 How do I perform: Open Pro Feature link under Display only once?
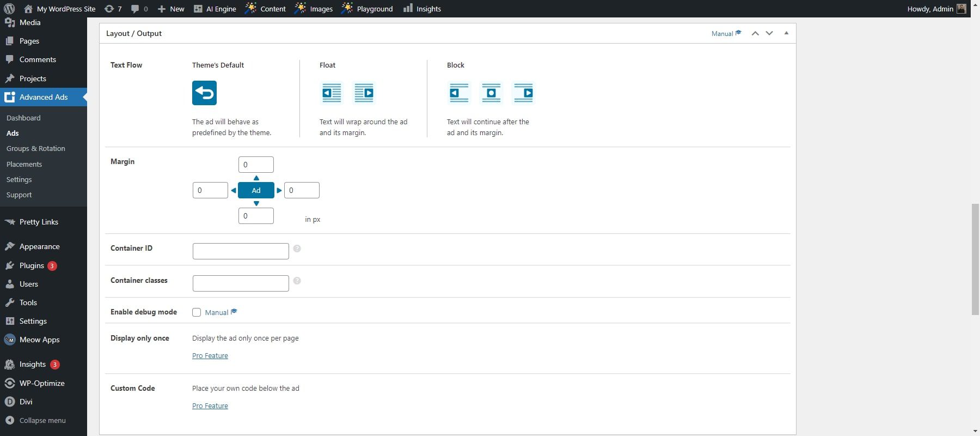(x=210, y=356)
